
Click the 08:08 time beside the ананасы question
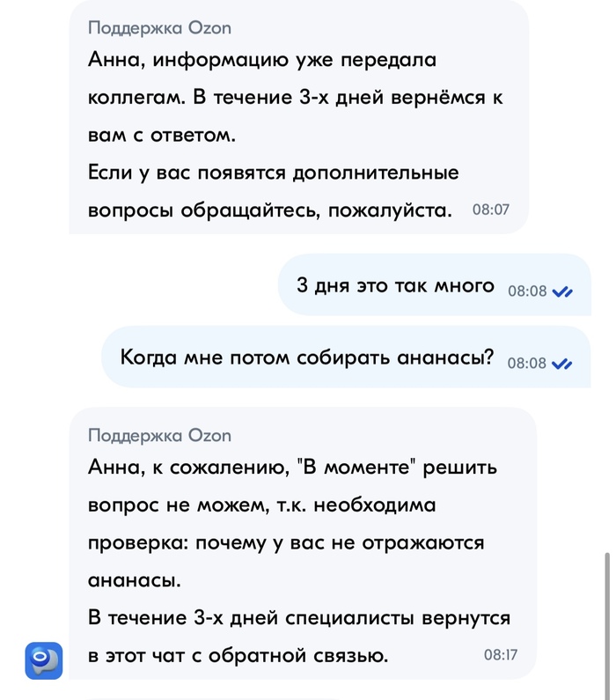(527, 363)
